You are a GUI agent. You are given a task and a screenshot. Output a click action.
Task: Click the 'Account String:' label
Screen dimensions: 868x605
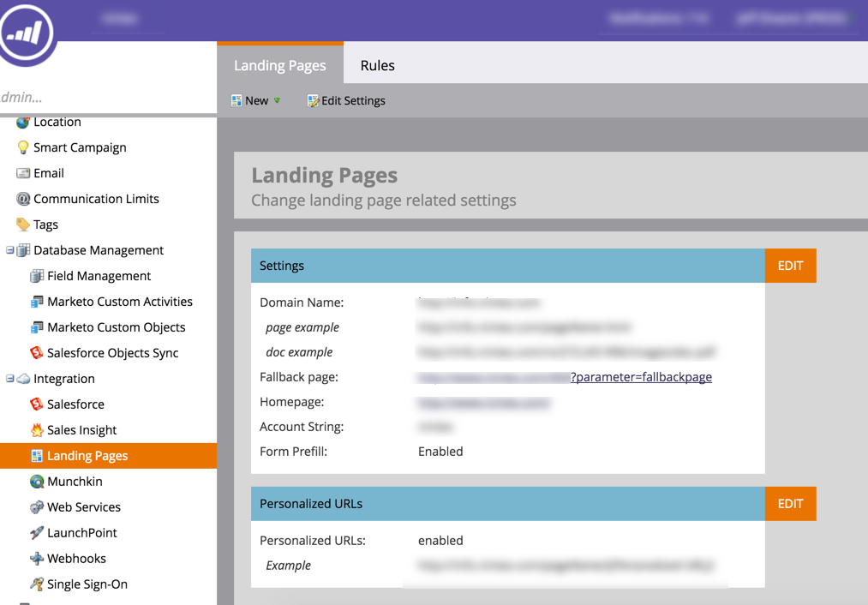[x=302, y=427]
